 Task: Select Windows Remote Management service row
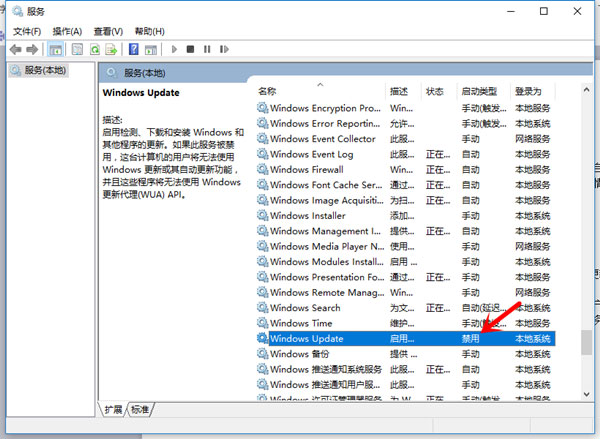(x=406, y=293)
